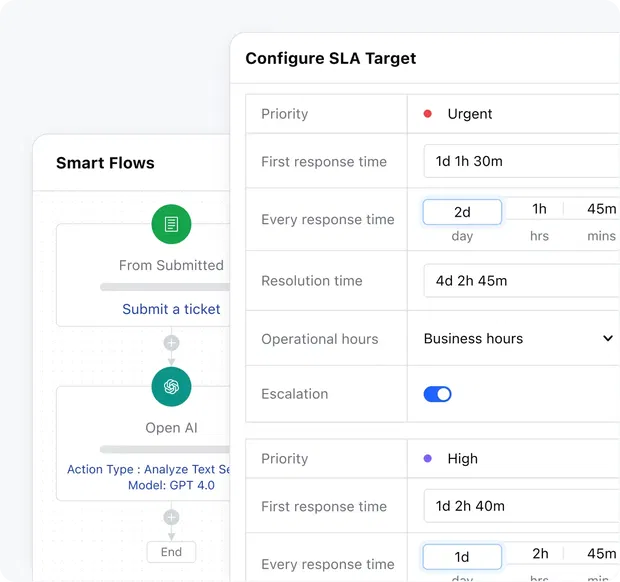Click the OpenAI logo icon

click(x=171, y=386)
